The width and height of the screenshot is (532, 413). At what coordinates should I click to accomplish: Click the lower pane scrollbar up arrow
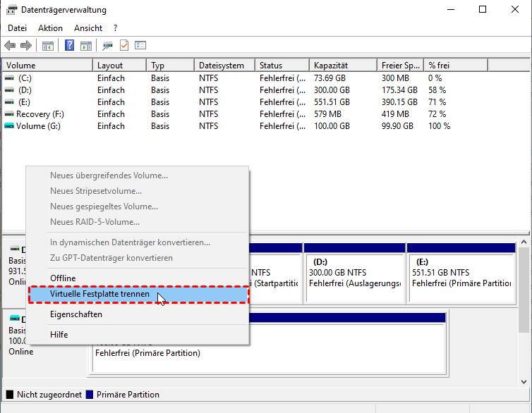pyautogui.click(x=524, y=242)
